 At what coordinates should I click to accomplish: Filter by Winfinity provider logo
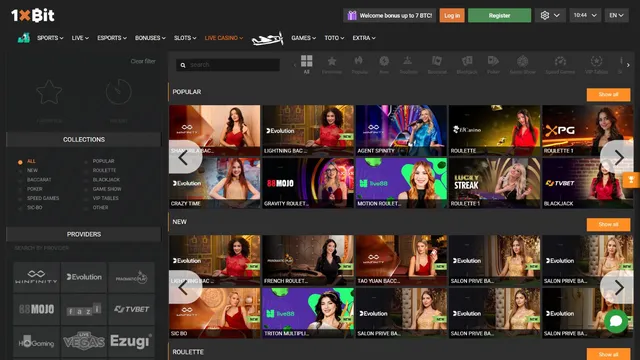tap(36, 277)
